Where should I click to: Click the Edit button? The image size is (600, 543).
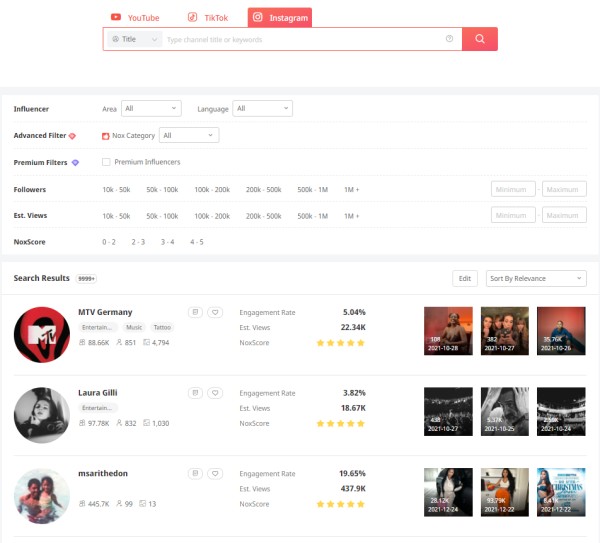(x=464, y=279)
